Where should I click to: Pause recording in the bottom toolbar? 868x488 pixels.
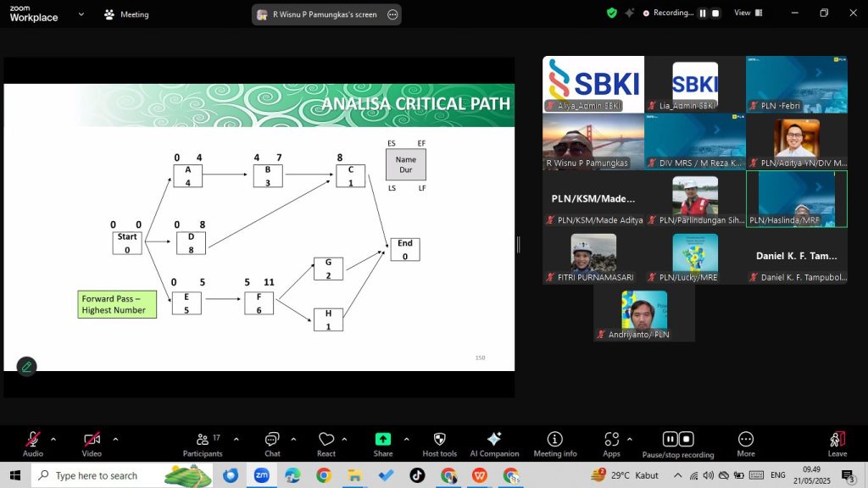(x=670, y=439)
